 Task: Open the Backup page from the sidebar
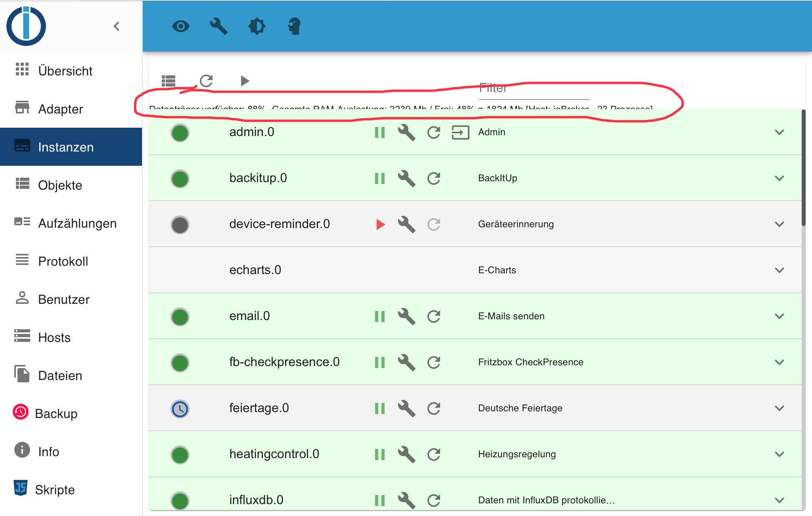[56, 413]
